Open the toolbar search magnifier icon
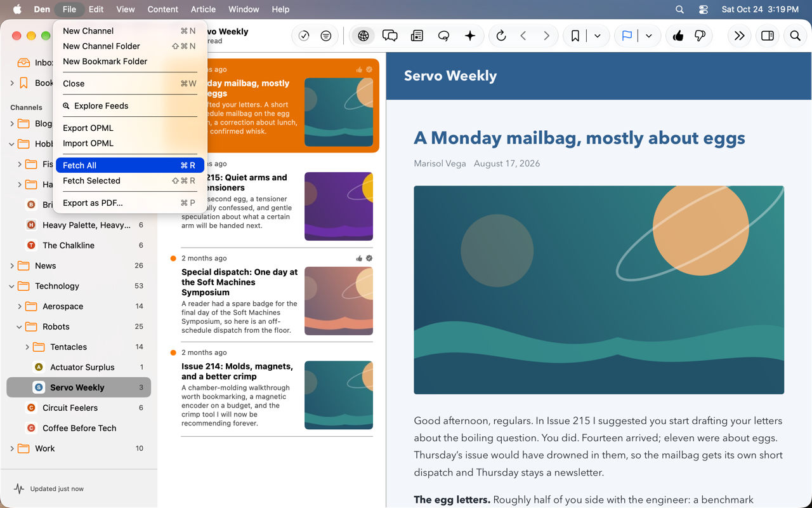 point(795,36)
